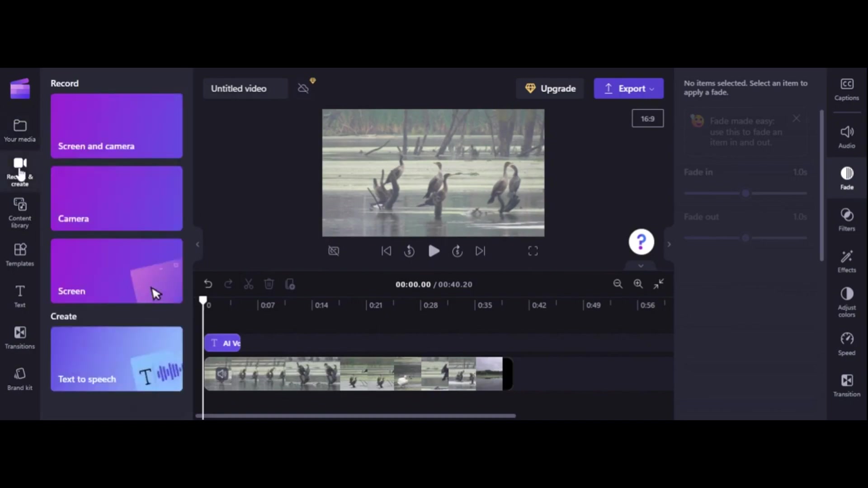Open the Captions panel icon

(846, 89)
